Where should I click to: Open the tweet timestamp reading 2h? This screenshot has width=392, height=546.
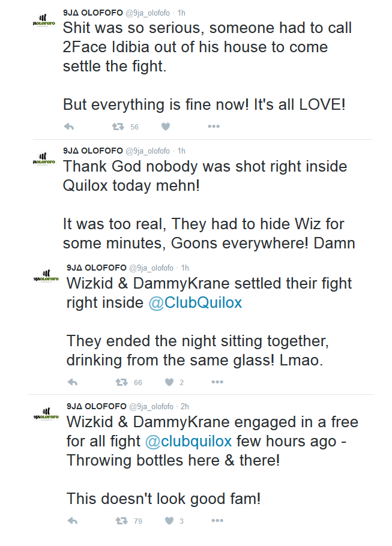point(185,406)
